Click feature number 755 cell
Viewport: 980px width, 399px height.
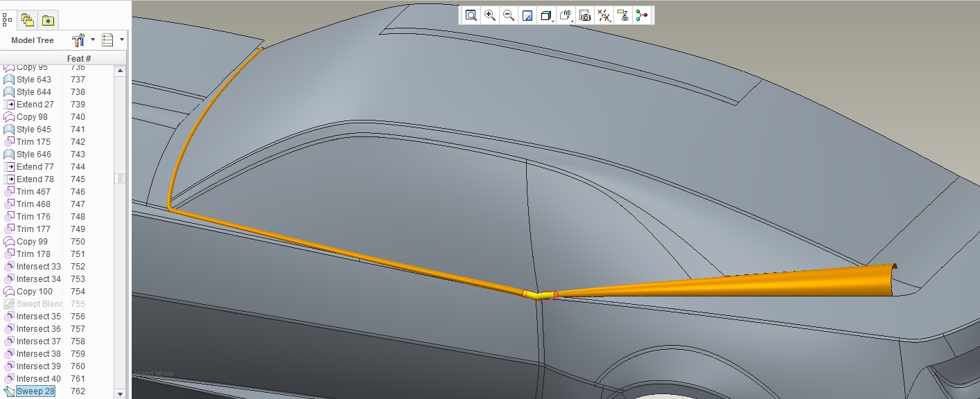click(x=78, y=304)
